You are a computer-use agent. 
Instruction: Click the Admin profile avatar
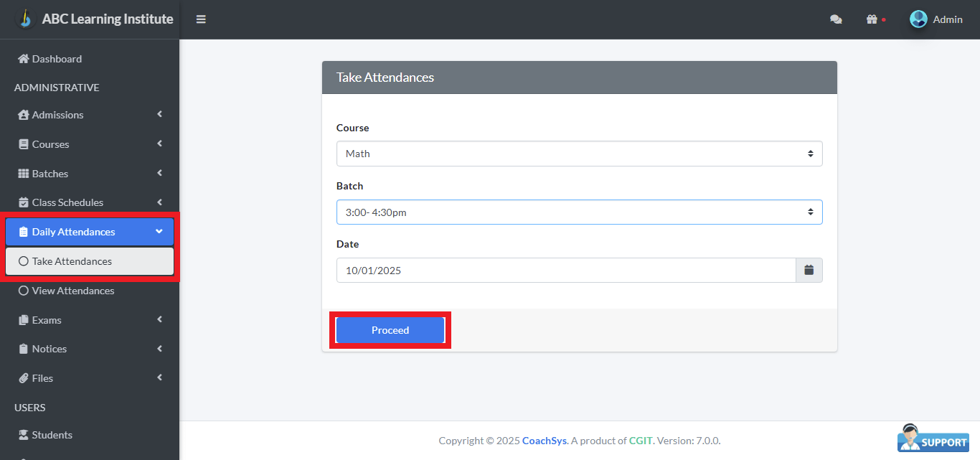click(x=918, y=19)
